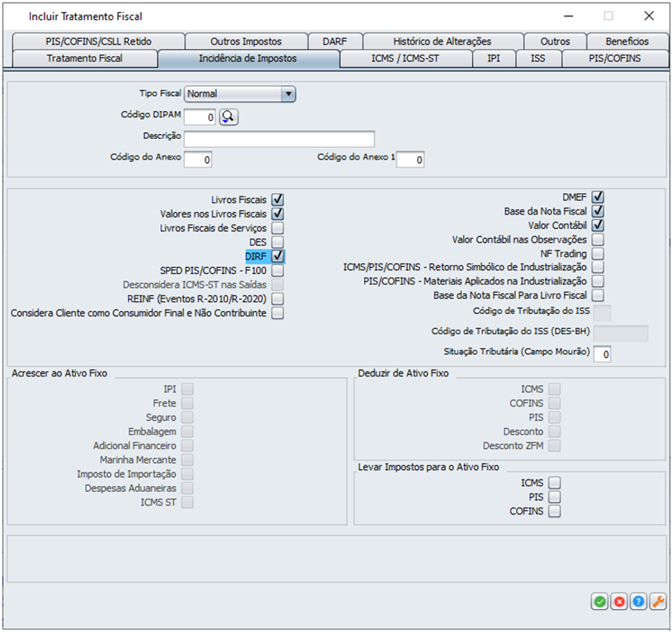Click the Código DIPAM magnifier search icon

click(229, 117)
